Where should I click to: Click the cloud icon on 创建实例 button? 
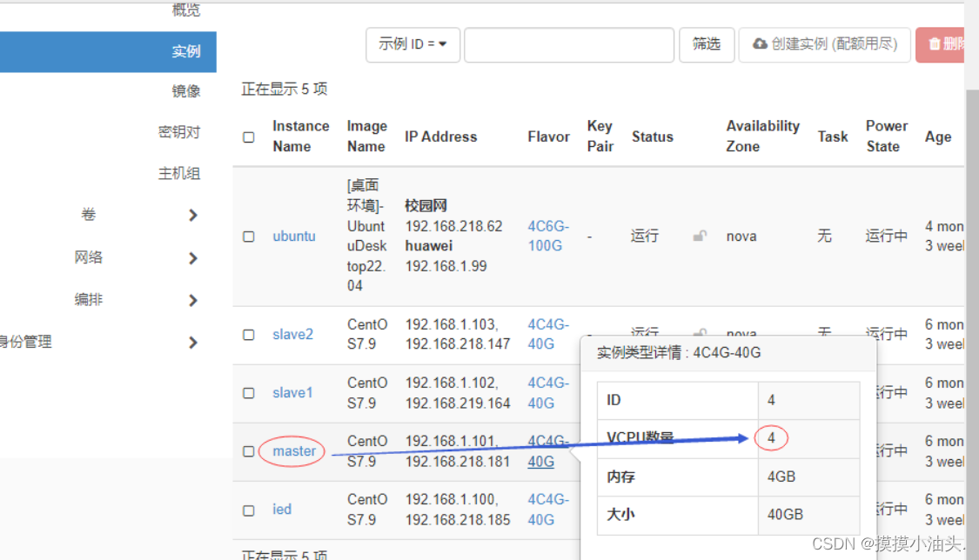tap(761, 44)
